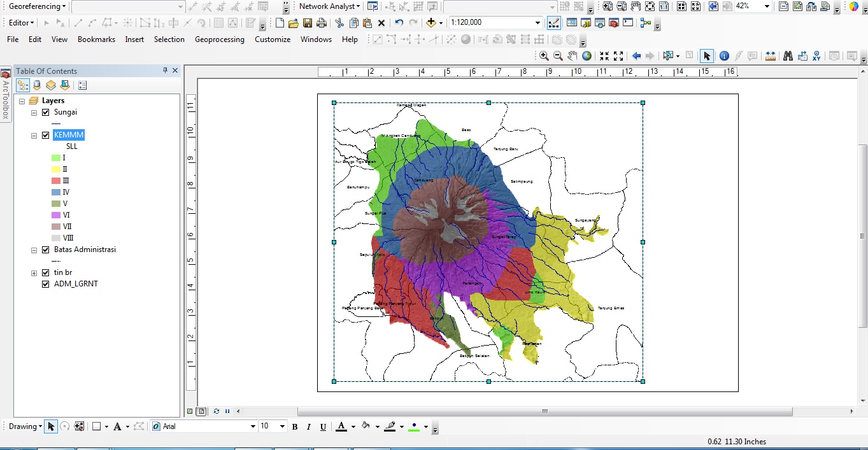Open the Go To XY tool
Screen dimensions: 868x450
(816, 55)
